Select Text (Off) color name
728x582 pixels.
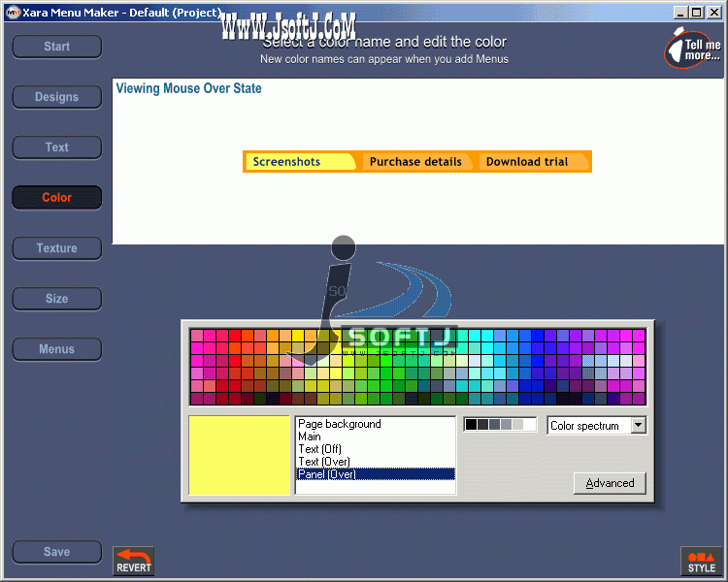click(375, 449)
